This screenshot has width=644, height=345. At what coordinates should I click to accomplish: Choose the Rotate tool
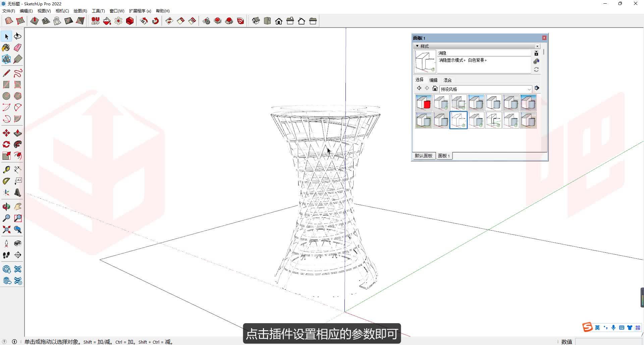tap(6, 144)
